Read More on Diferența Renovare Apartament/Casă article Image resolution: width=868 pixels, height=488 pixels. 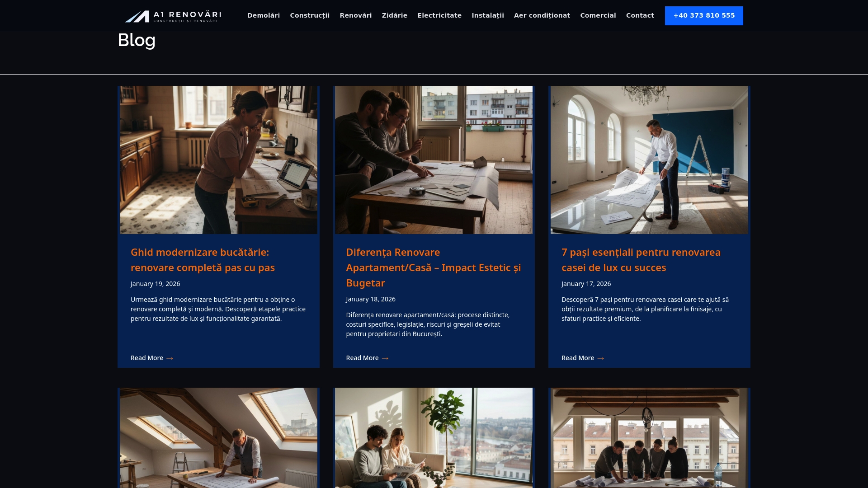[363, 358]
